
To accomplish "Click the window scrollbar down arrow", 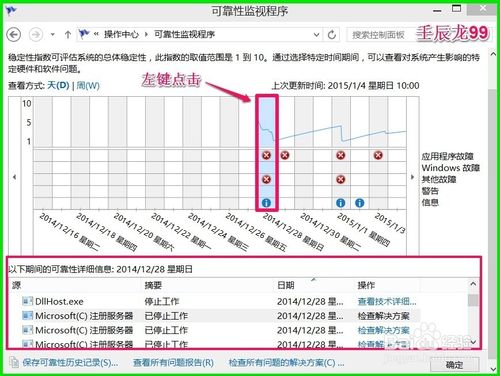I will click(493, 369).
